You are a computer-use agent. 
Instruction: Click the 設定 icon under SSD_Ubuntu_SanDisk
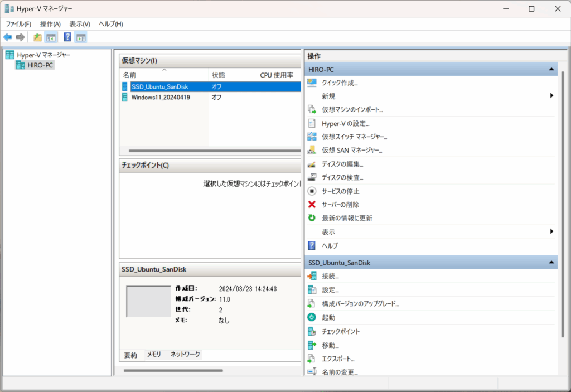[x=312, y=289]
